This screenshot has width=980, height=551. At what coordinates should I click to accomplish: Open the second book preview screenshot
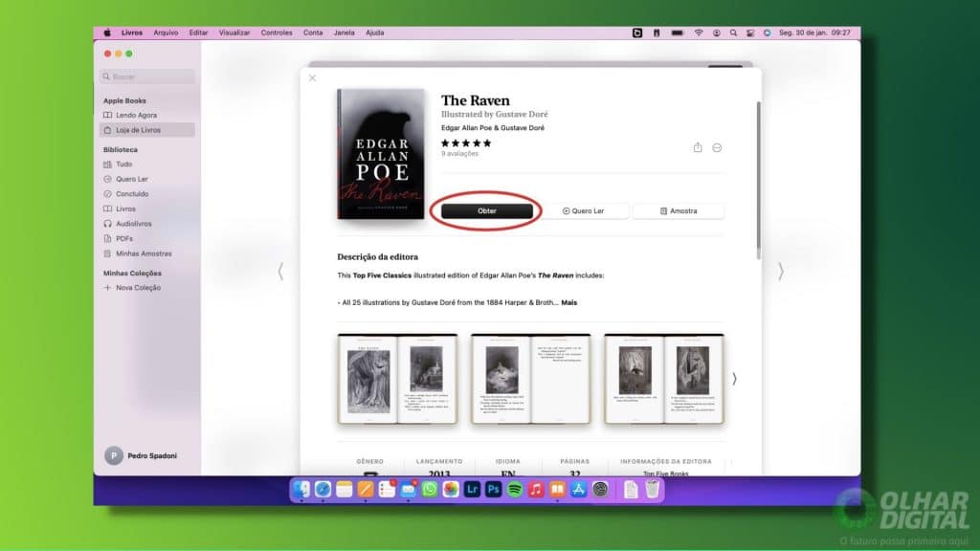530,379
